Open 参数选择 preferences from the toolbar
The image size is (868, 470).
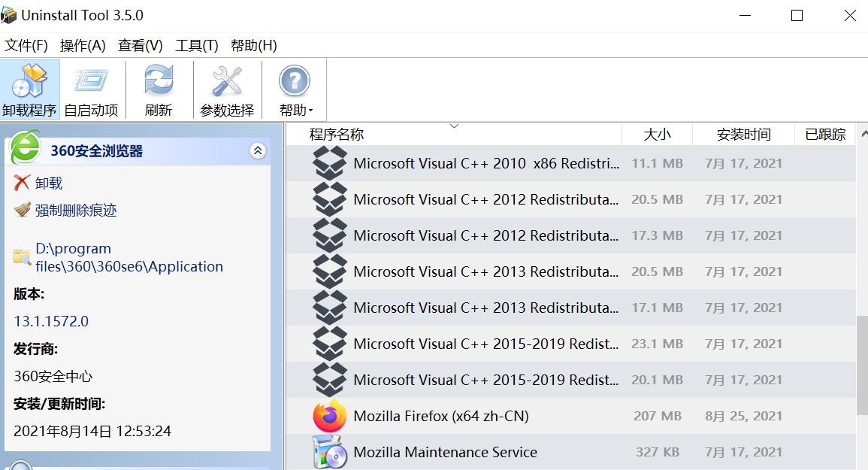click(227, 89)
